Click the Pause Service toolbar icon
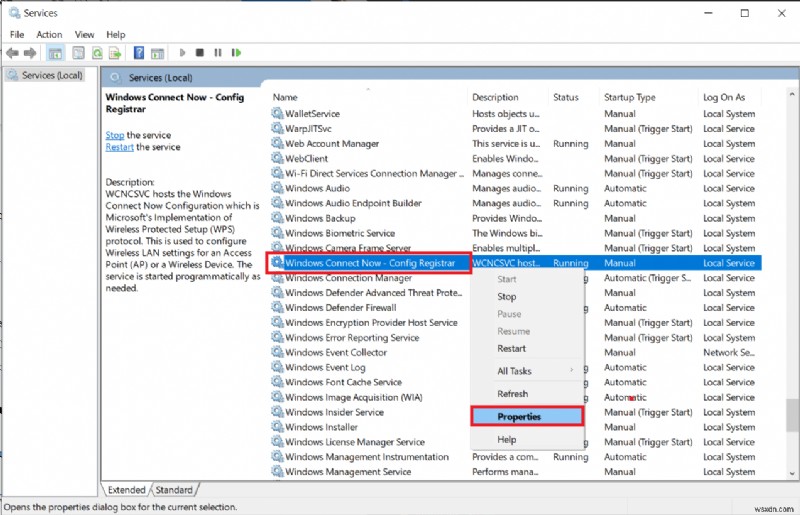This screenshot has height=515, width=800. [x=218, y=53]
